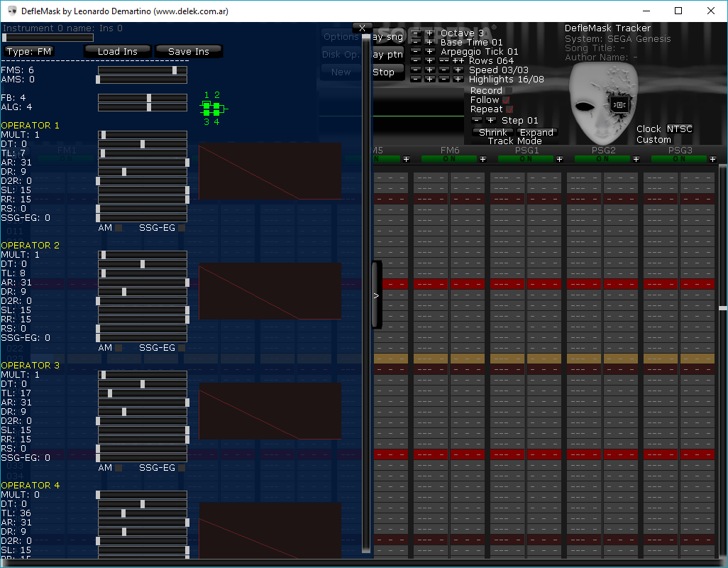Toggle the Record checkbox
The height and width of the screenshot is (568, 728).
[x=509, y=91]
